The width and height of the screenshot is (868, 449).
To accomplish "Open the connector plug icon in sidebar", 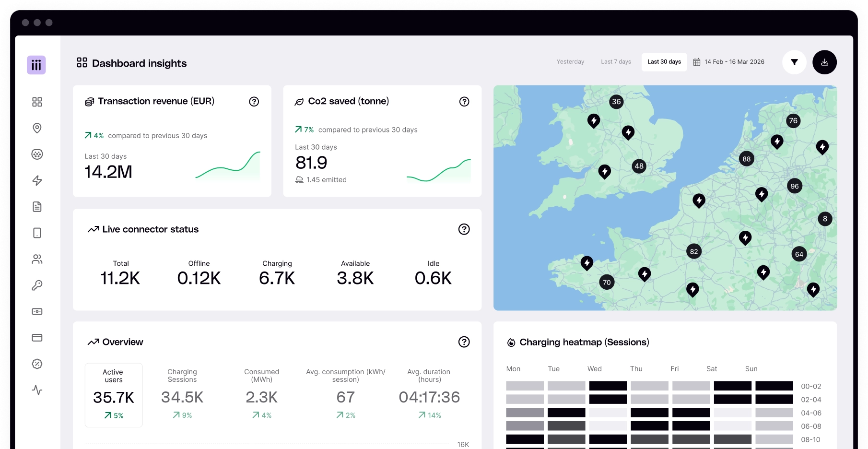I will tap(37, 154).
